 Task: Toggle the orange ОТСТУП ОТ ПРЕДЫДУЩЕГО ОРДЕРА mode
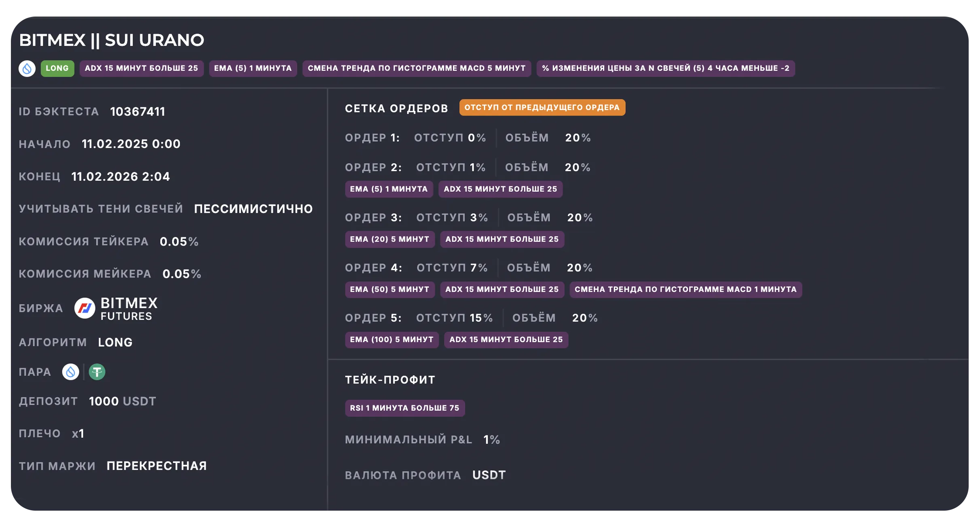point(542,107)
